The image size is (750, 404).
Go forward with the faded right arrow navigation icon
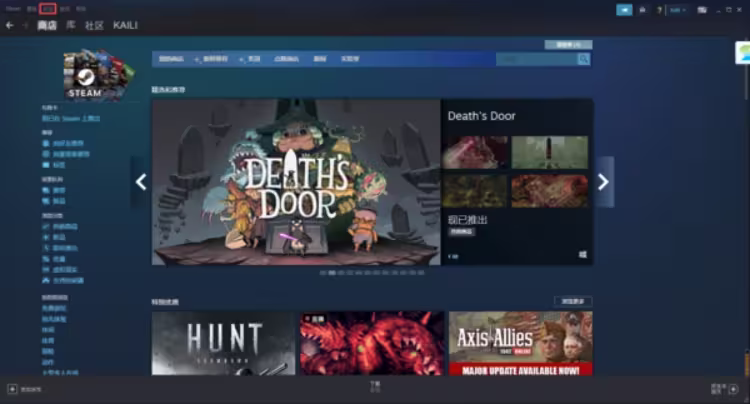pos(25,25)
